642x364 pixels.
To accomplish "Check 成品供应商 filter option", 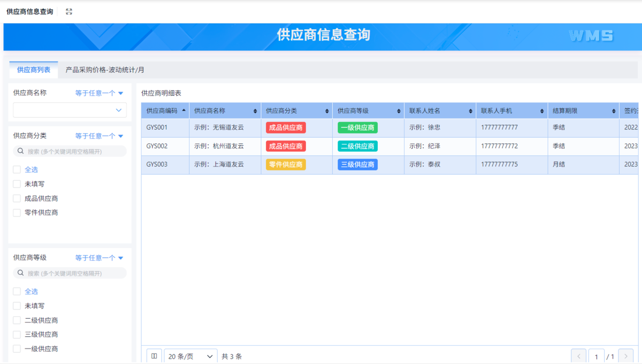I will point(17,198).
